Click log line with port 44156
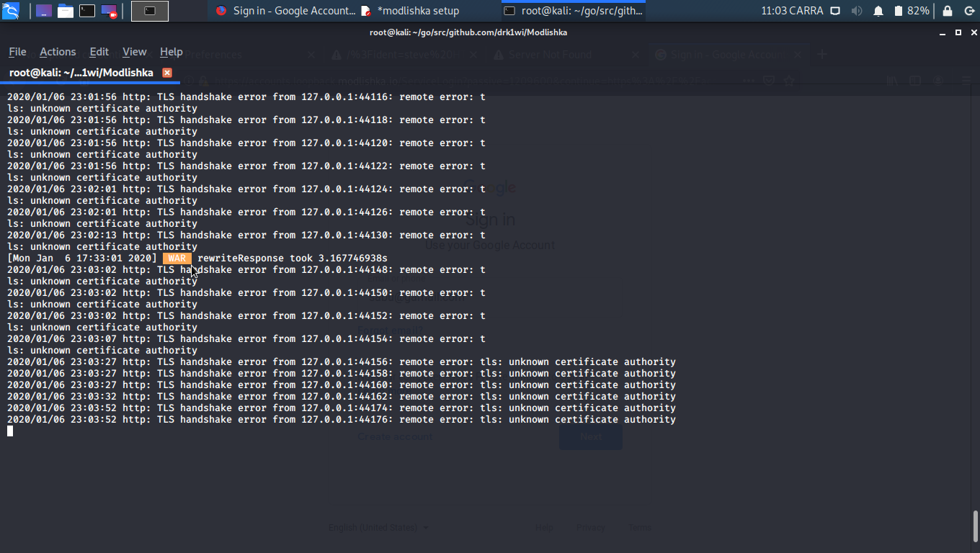 (x=342, y=361)
